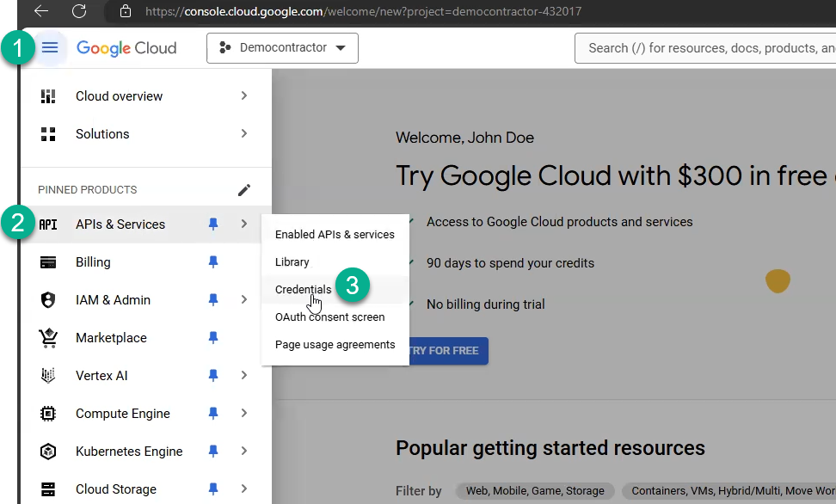Expand the Cloud overview submenu chevron
The image size is (836, 504).
pyautogui.click(x=243, y=95)
